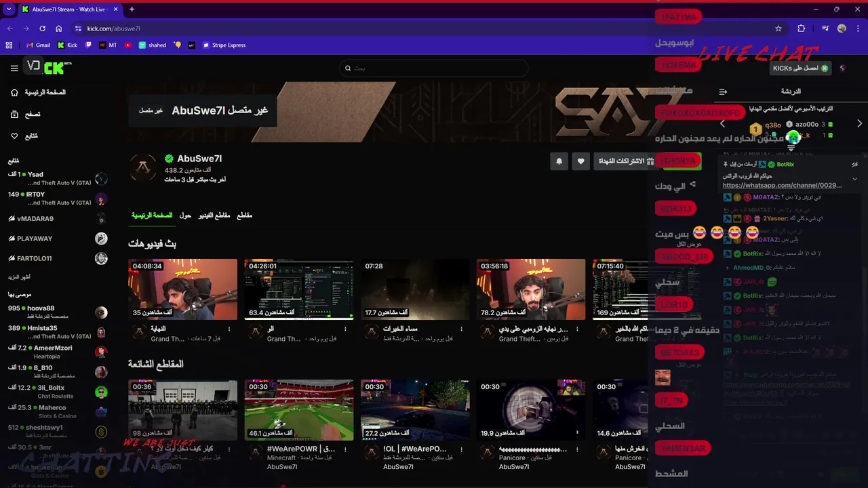
Task: Open Chrome profile avatar
Action: click(x=842, y=28)
